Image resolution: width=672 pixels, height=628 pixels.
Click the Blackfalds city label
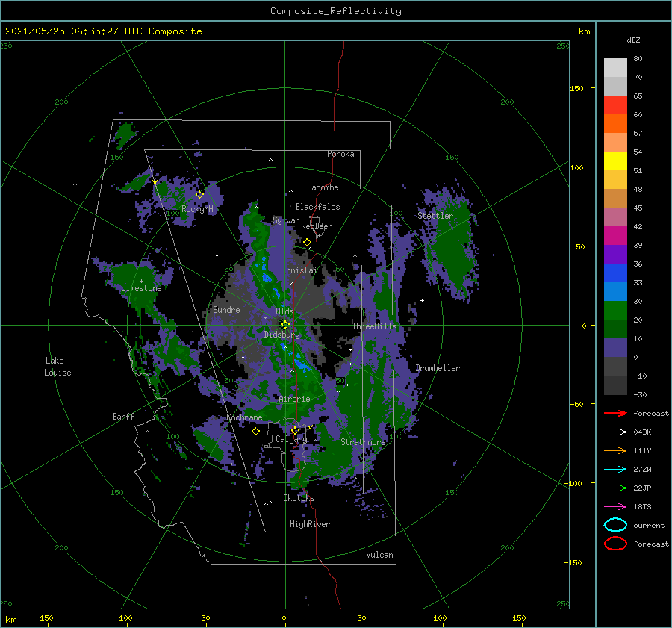(x=317, y=207)
